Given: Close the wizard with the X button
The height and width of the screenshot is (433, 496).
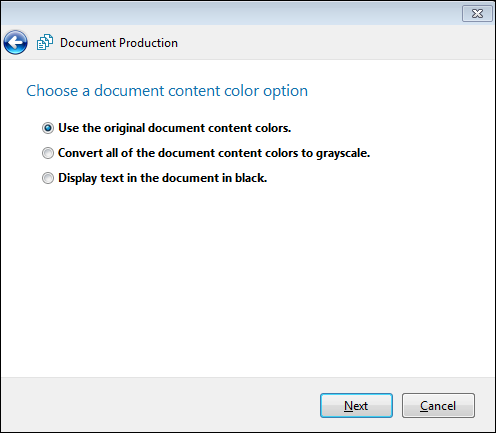Looking at the screenshot, I should (477, 13).
